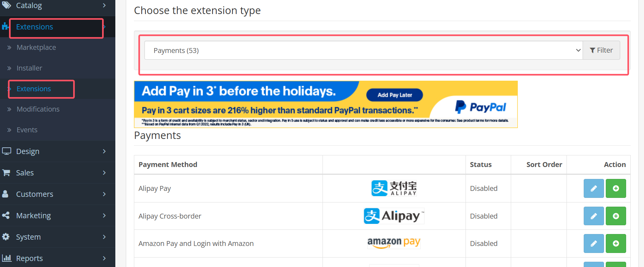Go to the Installer submenu item
Screen dimensions: 644x267
click(29, 68)
